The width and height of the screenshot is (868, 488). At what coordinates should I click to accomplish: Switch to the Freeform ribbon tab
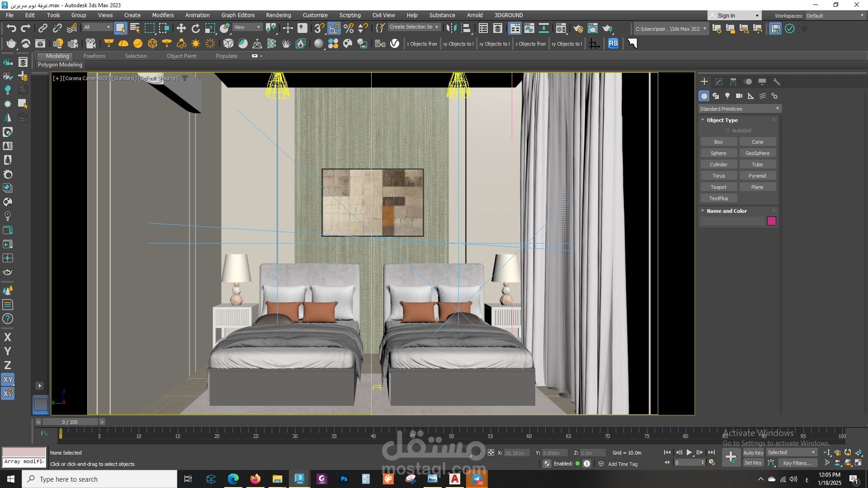94,56
